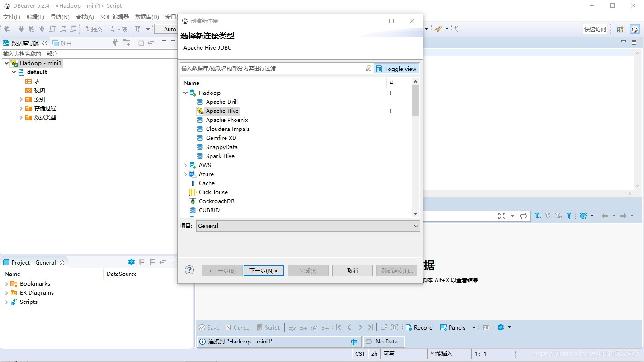The image size is (644, 362).
Task: Click the disconnect icon with crossed plug
Action: [42, 29]
